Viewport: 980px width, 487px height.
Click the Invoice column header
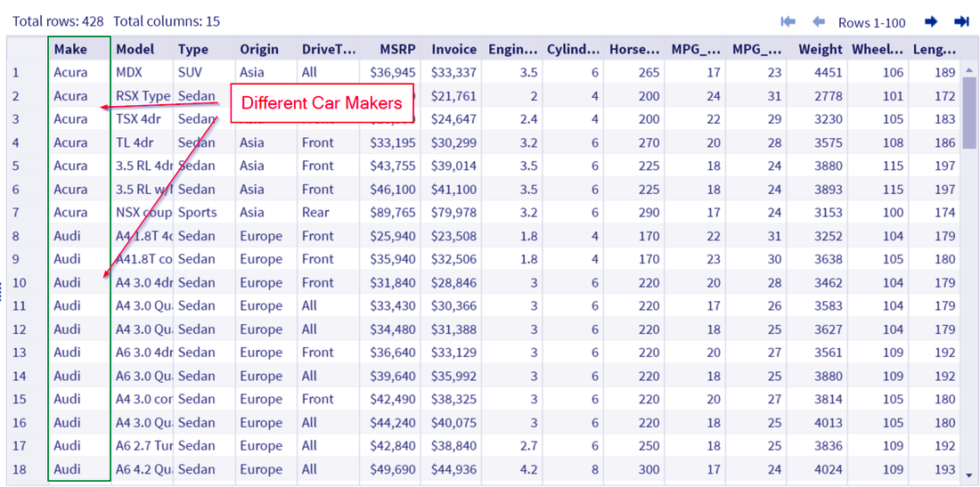tap(452, 49)
